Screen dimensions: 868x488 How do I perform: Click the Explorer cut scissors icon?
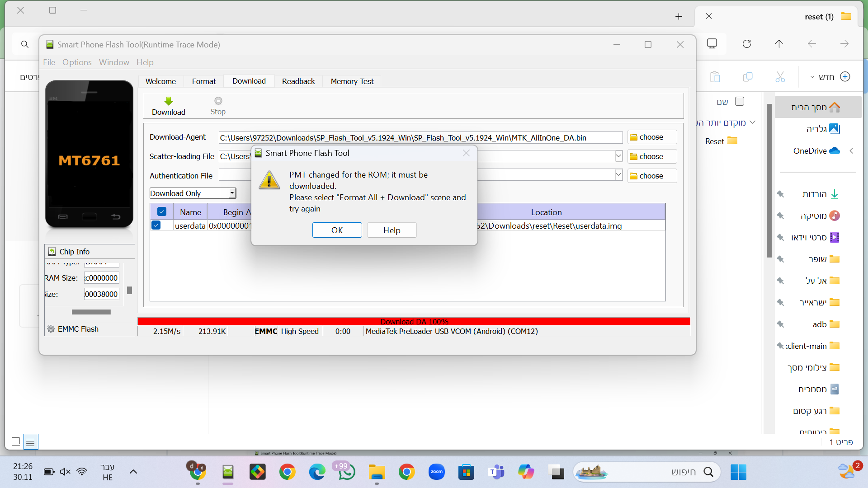[x=780, y=77]
